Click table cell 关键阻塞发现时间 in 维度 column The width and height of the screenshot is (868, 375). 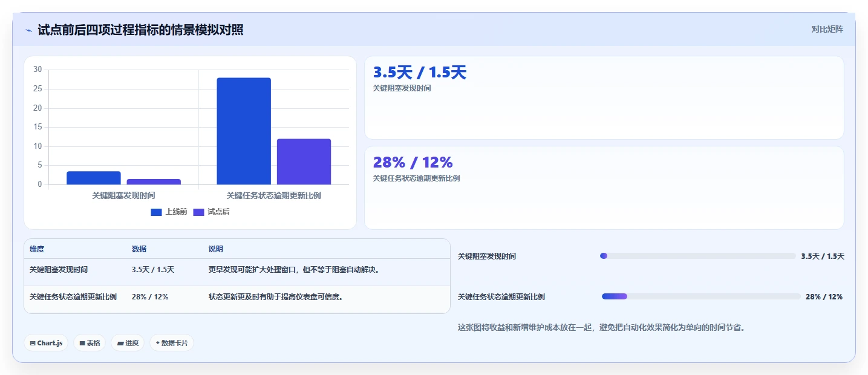[59, 270]
